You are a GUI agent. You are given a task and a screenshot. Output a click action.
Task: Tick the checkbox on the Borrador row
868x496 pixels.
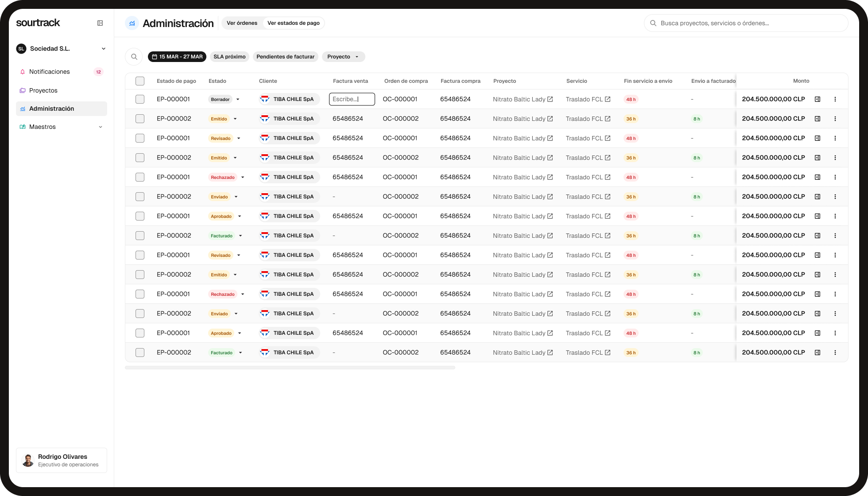(x=140, y=99)
